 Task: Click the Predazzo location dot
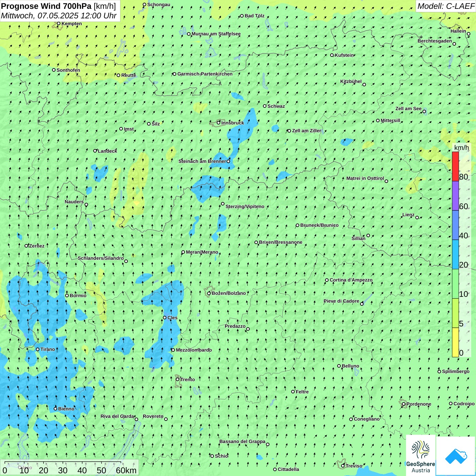248,329
